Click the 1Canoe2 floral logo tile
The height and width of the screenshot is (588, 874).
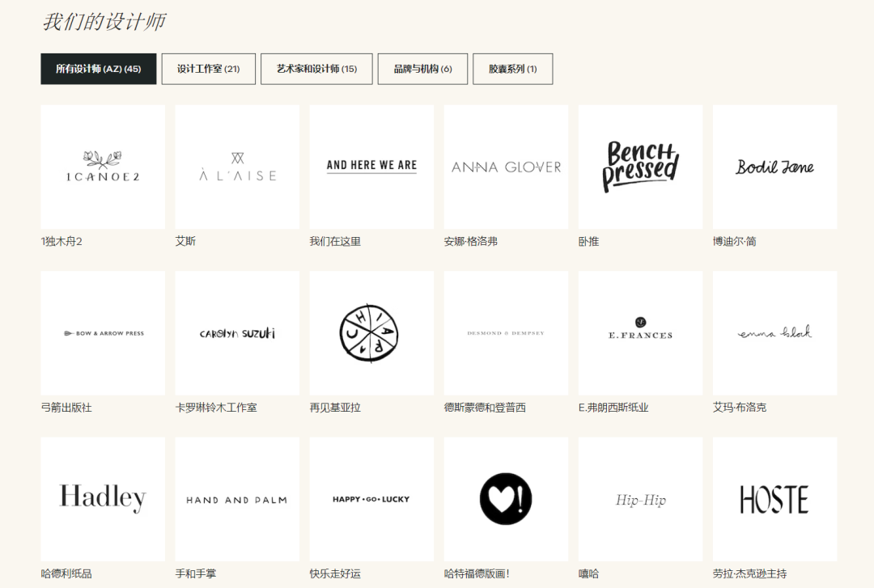tap(103, 167)
